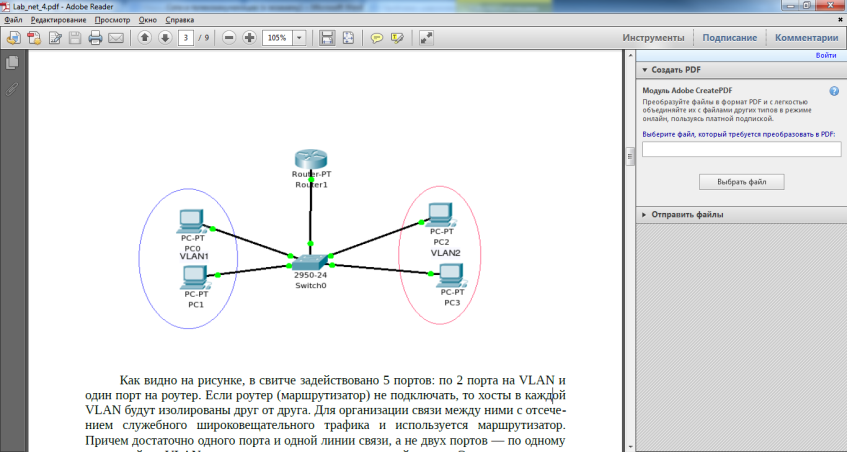Click the Switch0 2950-24 device in diagram
This screenshot has width=847, height=452.
pos(311,261)
